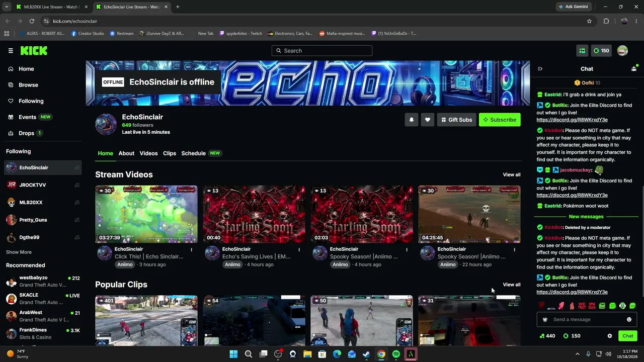Focus the Kick Search field
The height and width of the screenshot is (362, 644).
coord(322,51)
